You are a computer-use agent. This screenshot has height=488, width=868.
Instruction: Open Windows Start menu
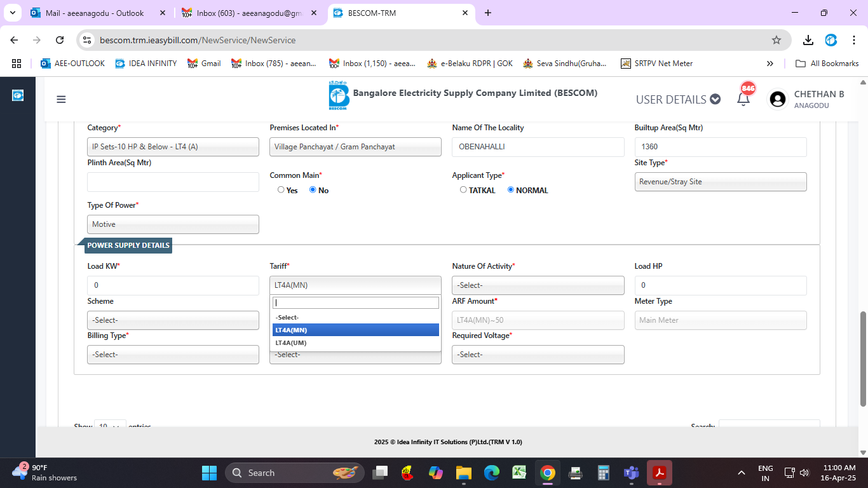[209, 473]
